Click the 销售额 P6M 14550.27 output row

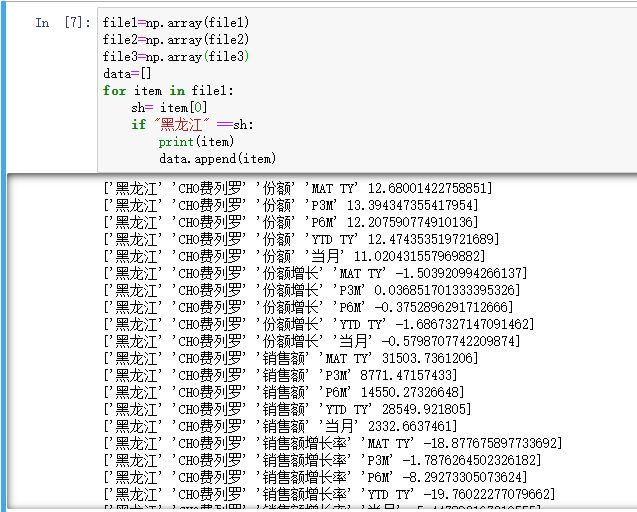click(284, 392)
